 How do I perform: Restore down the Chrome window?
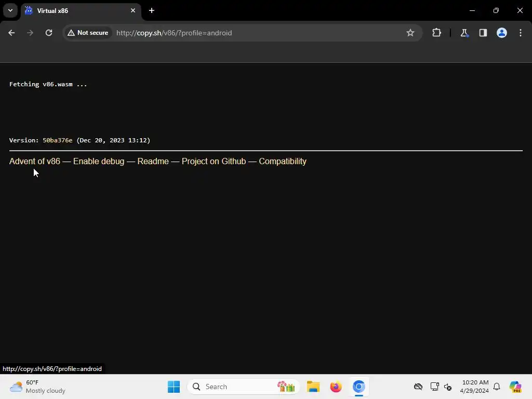click(496, 10)
